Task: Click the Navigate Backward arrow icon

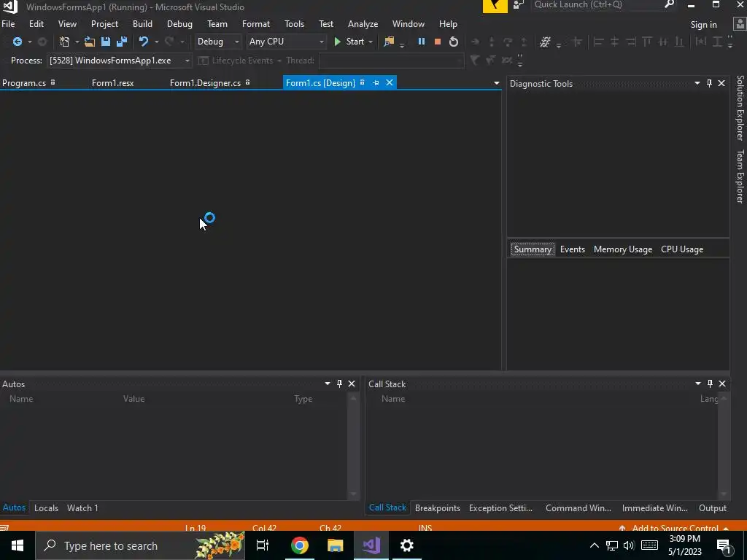Action: (x=18, y=42)
